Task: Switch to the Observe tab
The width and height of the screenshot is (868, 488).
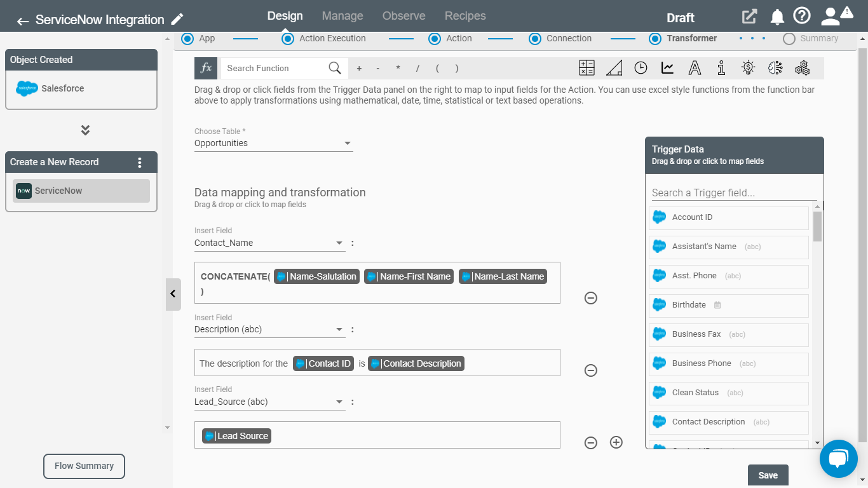Action: pos(404,16)
